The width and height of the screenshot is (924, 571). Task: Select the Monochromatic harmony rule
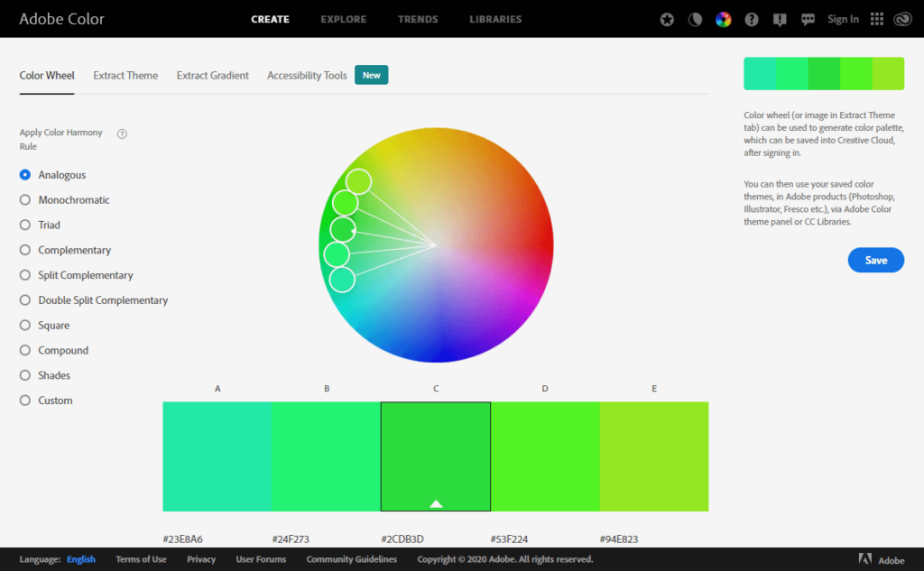tap(24, 199)
